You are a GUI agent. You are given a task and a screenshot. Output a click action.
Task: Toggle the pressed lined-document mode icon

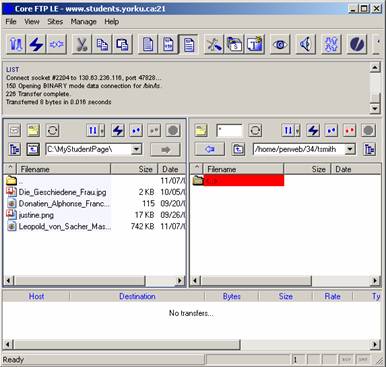point(188,44)
